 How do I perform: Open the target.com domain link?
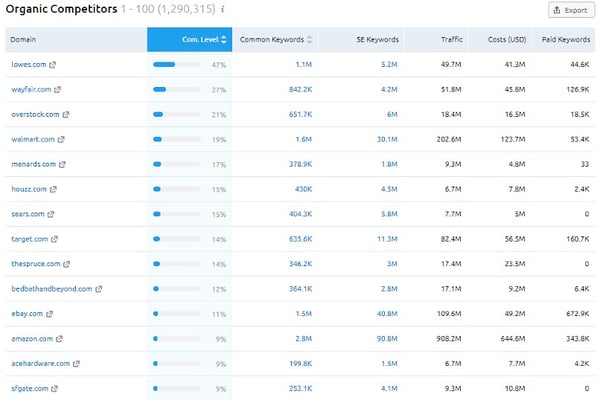(x=29, y=239)
